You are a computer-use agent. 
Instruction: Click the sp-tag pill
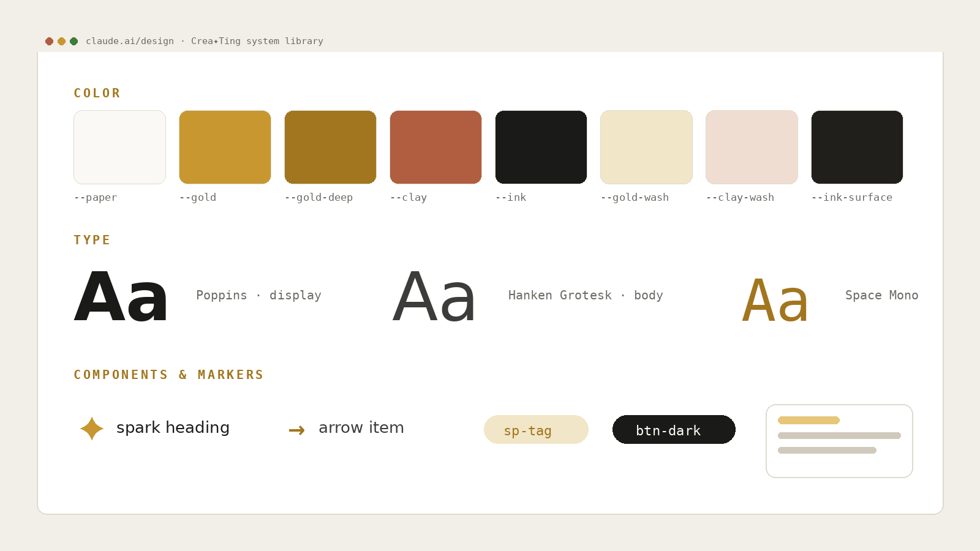(536, 430)
